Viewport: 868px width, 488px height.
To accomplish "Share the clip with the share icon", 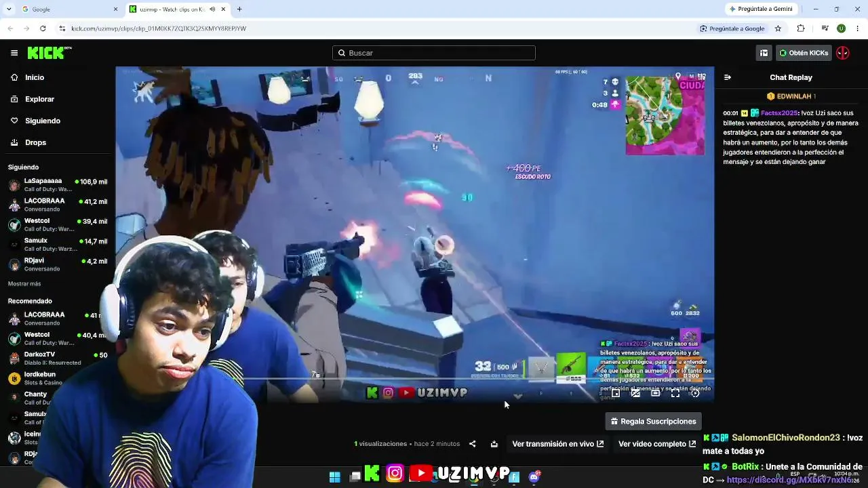I will click(473, 444).
